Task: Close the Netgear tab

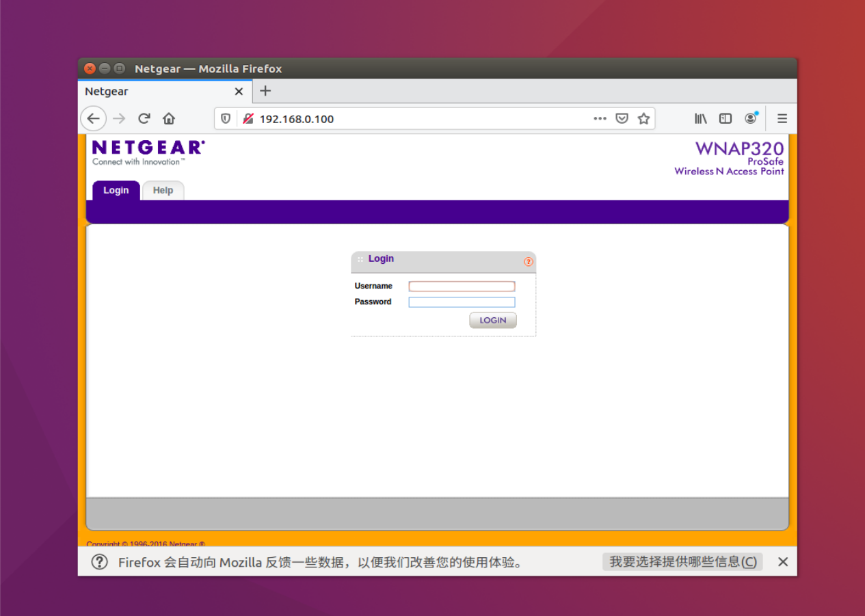Action: [x=239, y=92]
